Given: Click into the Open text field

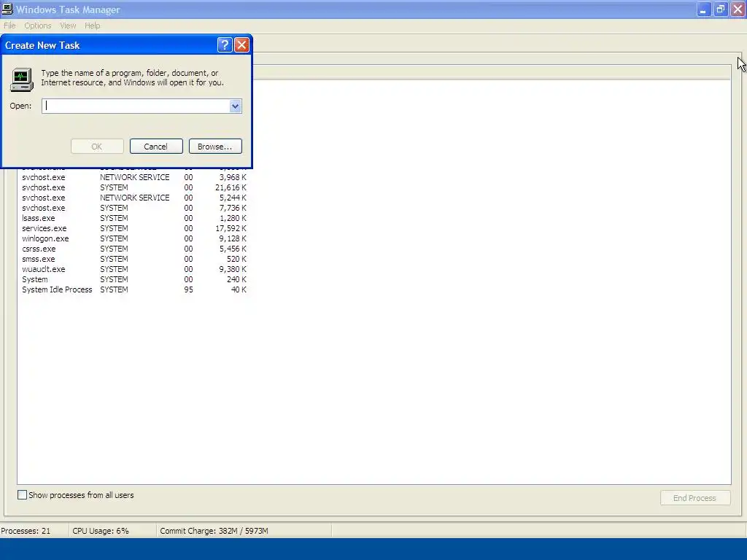Looking at the screenshot, I should pos(136,106).
